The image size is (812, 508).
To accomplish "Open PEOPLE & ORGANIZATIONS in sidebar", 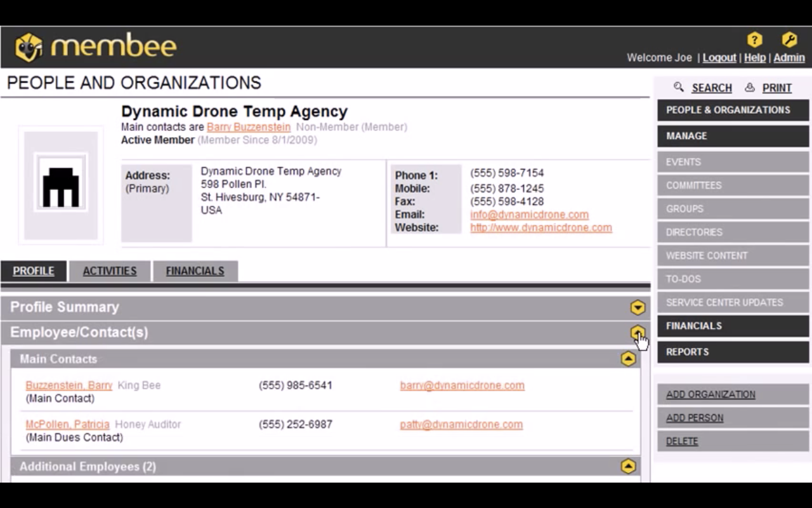I will pos(733,110).
